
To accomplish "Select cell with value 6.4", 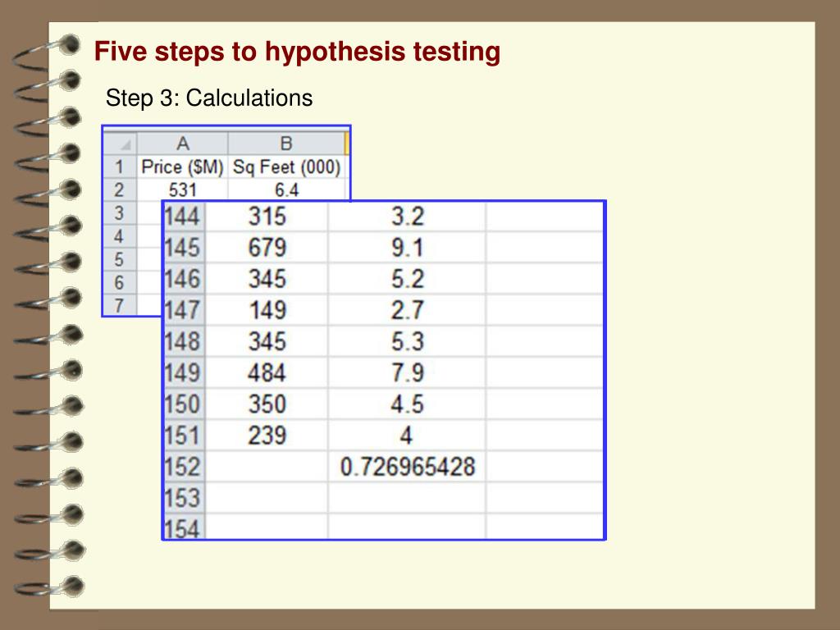I will coord(286,189).
